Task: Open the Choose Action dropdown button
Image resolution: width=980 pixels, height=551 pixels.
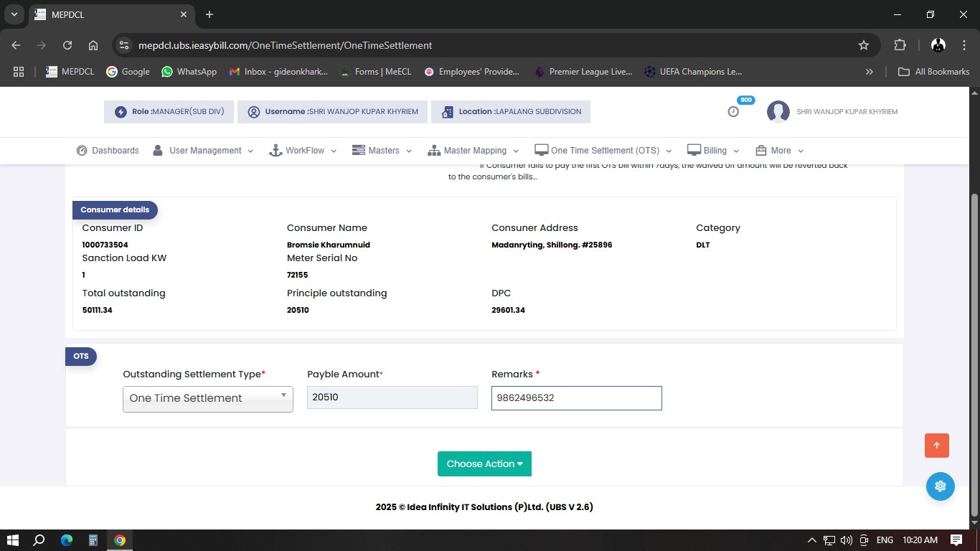Action: point(484,463)
